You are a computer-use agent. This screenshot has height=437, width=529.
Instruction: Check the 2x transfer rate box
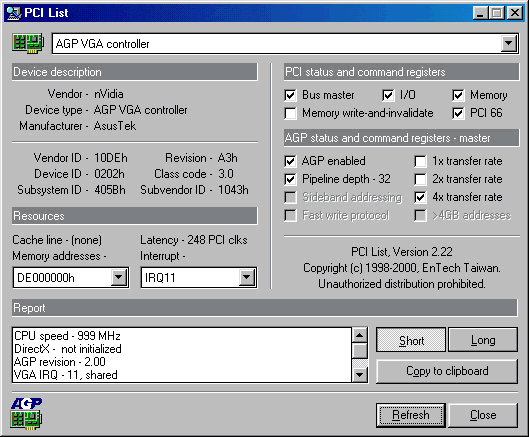(x=420, y=179)
